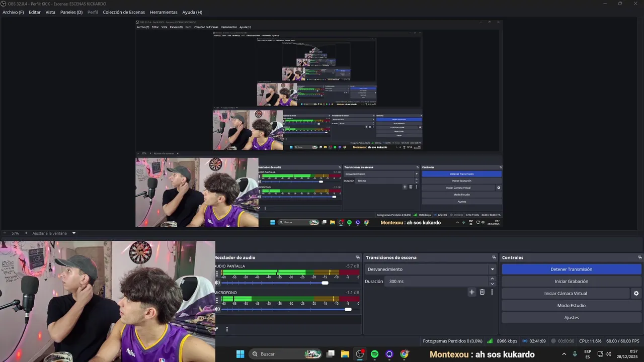Open virtual camera settings gear

pos(636,294)
